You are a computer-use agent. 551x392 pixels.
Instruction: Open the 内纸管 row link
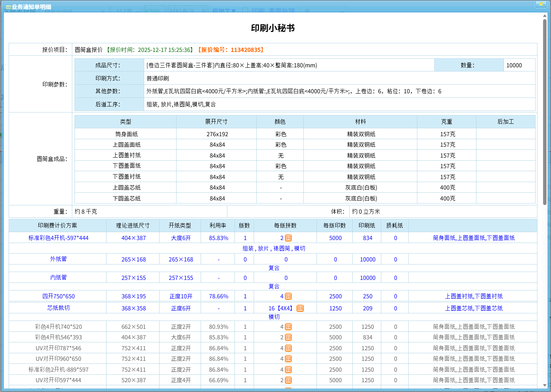pos(58,278)
